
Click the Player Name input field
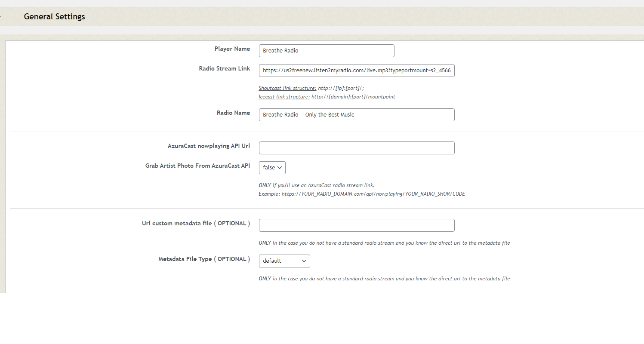click(327, 51)
